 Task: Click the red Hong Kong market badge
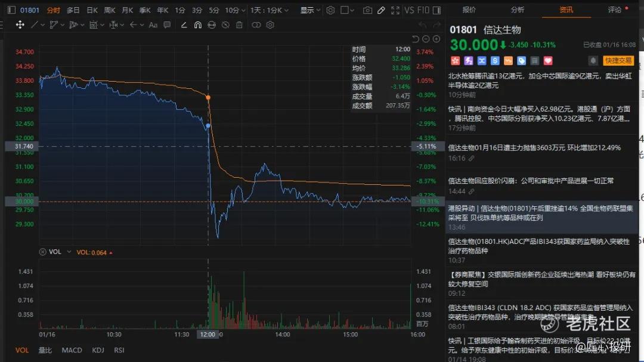[455, 61]
